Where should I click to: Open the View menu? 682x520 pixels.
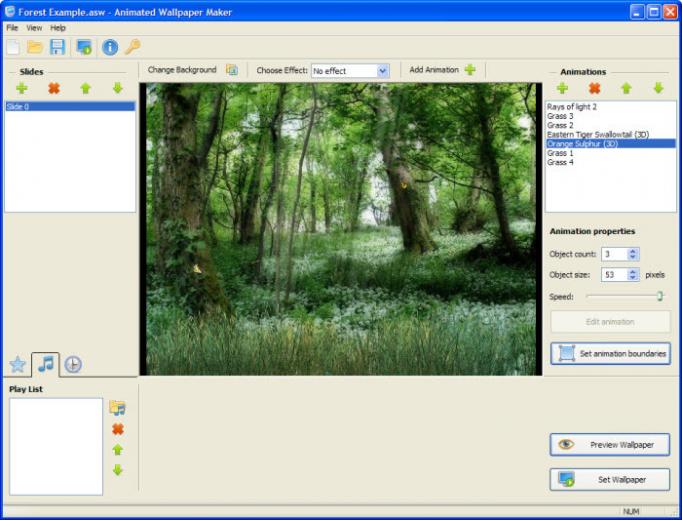click(34, 28)
